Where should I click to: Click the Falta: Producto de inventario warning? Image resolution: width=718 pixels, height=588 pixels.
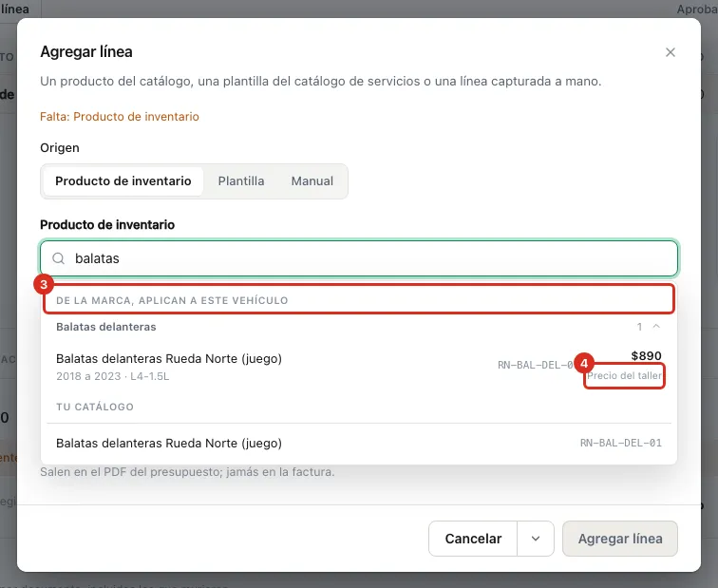tap(120, 116)
